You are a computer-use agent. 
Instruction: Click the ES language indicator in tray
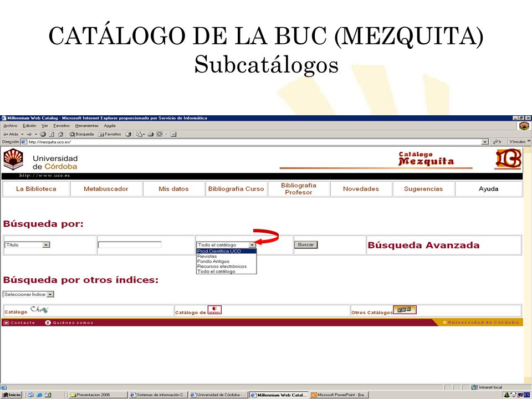pyautogui.click(x=527, y=395)
